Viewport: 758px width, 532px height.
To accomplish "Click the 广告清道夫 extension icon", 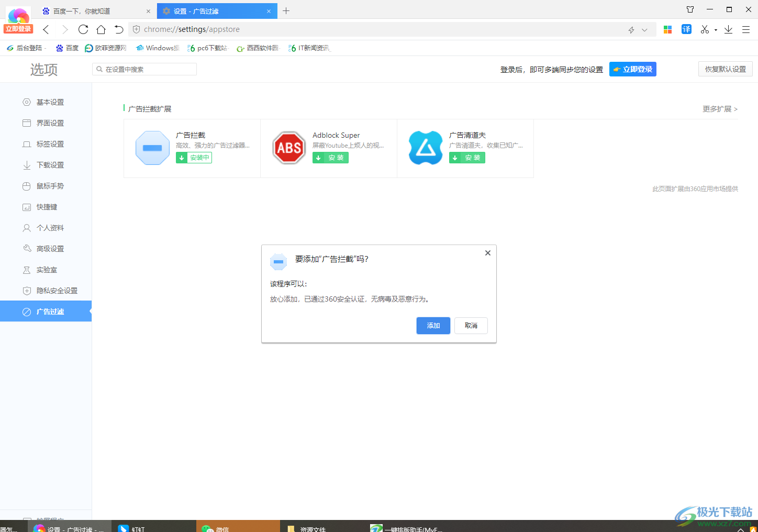I will [426, 148].
